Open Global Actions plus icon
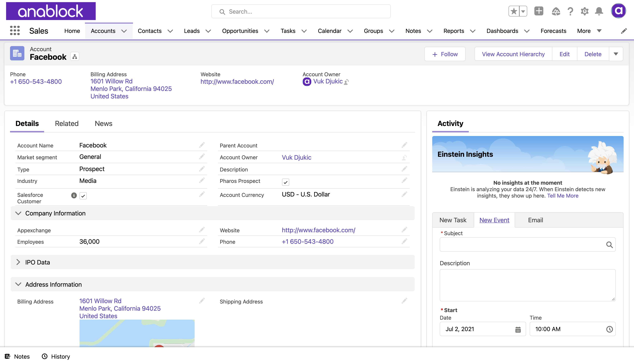634x364 pixels. point(539,11)
